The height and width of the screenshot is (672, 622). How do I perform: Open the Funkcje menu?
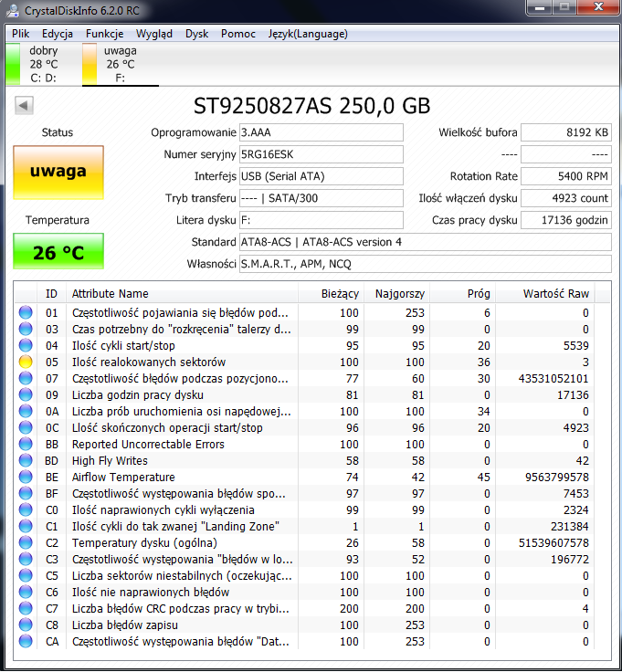pyautogui.click(x=105, y=34)
